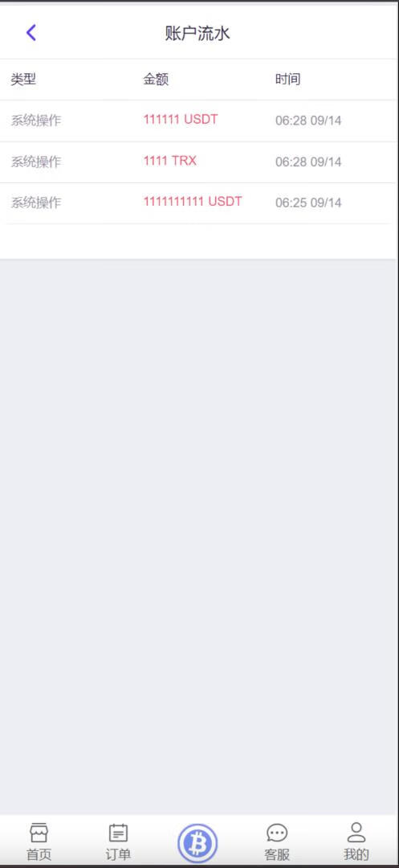The width and height of the screenshot is (399, 868).
Task: Click the 111111 USDT amount
Action: 181,120
